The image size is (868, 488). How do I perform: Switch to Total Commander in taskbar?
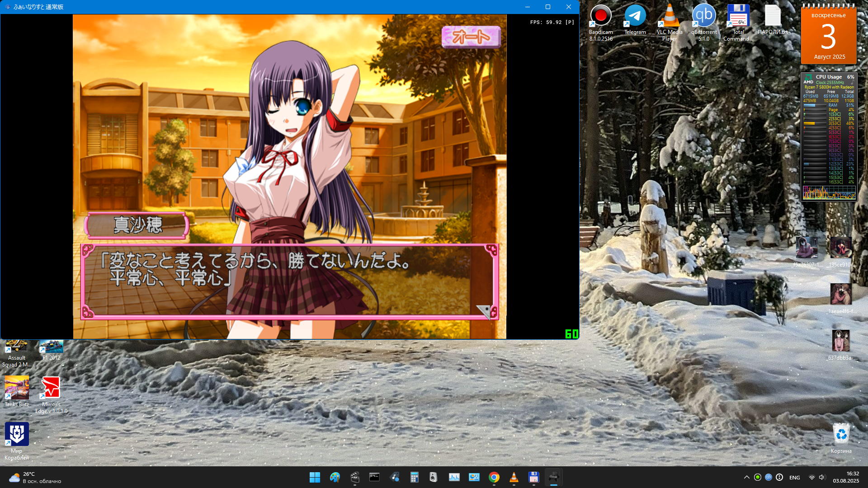[x=533, y=477]
